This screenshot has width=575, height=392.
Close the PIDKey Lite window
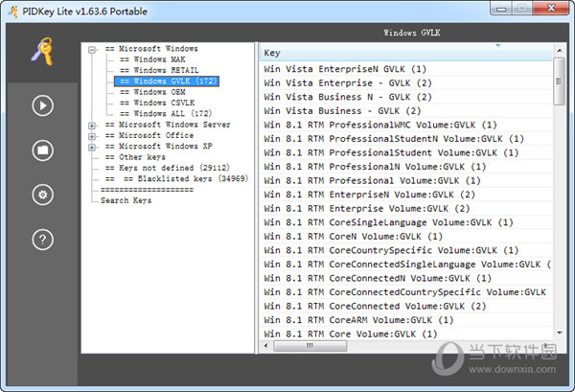[551, 9]
